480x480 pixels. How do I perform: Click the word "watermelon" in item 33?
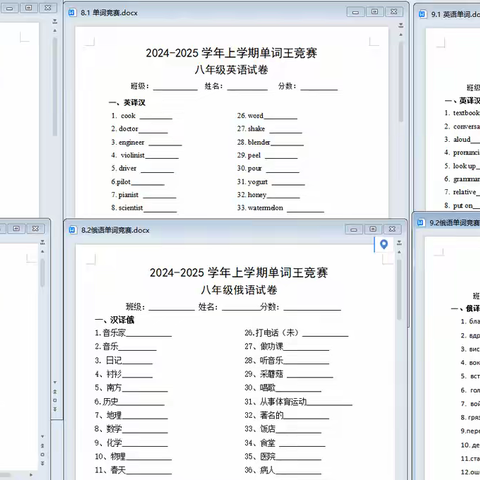tap(265, 208)
